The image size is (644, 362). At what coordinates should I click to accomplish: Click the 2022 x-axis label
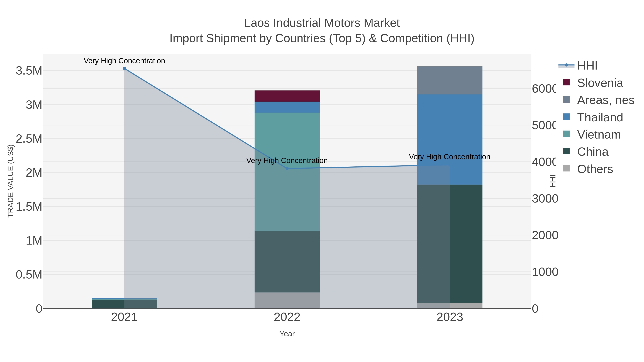(287, 317)
